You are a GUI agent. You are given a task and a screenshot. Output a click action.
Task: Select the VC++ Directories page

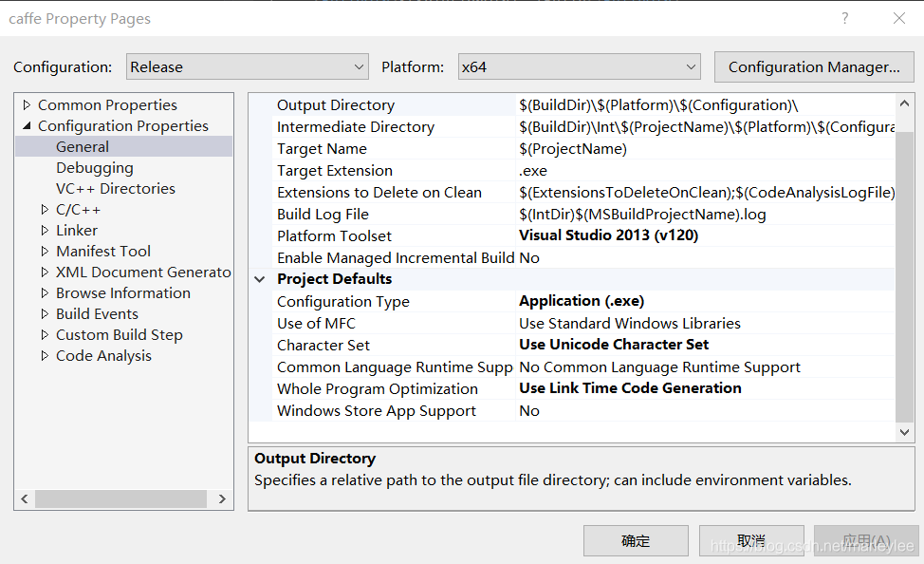(x=116, y=189)
